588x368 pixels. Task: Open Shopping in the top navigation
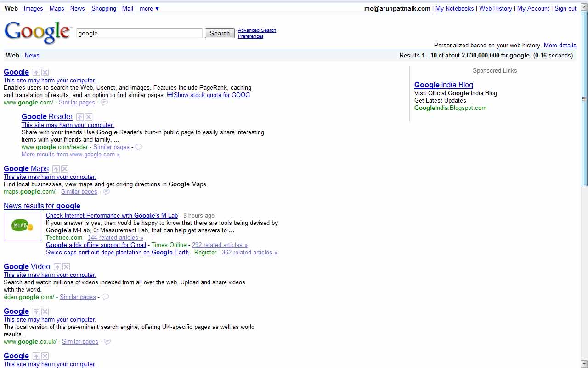(104, 9)
